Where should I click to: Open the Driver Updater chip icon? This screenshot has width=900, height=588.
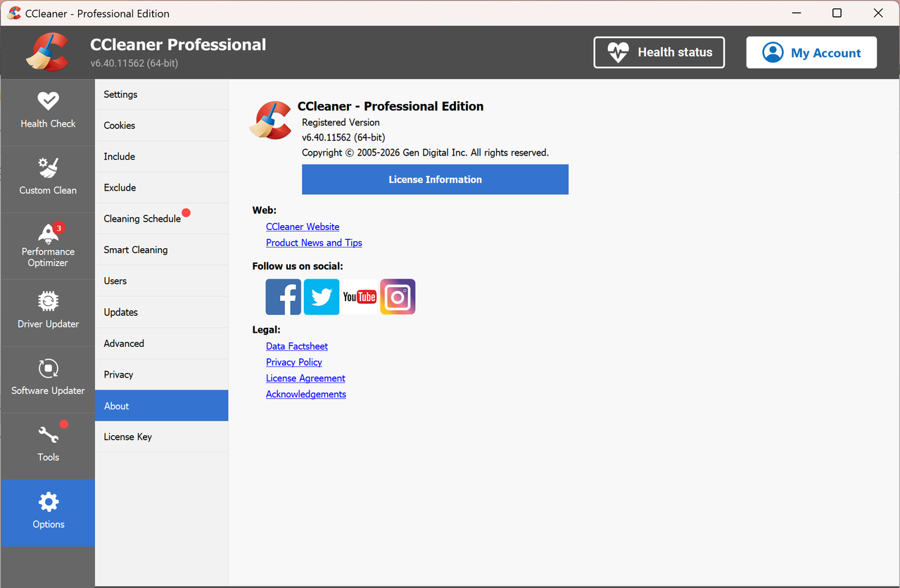[48, 301]
